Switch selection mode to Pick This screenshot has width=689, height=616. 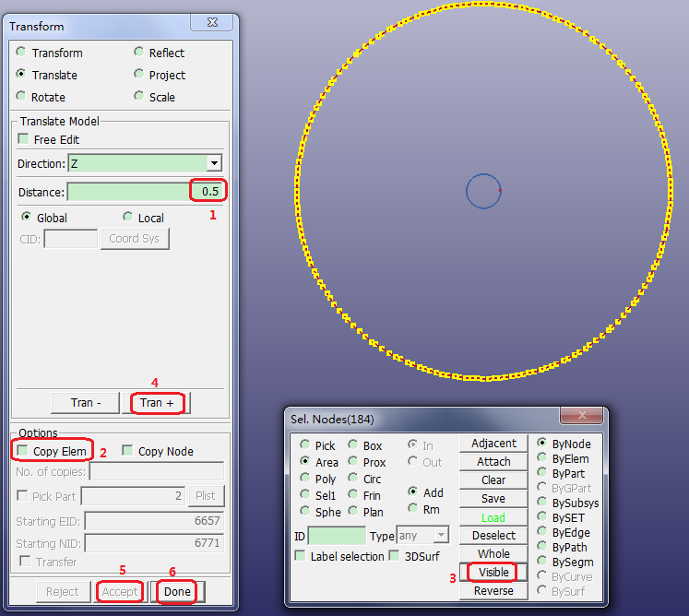305,445
